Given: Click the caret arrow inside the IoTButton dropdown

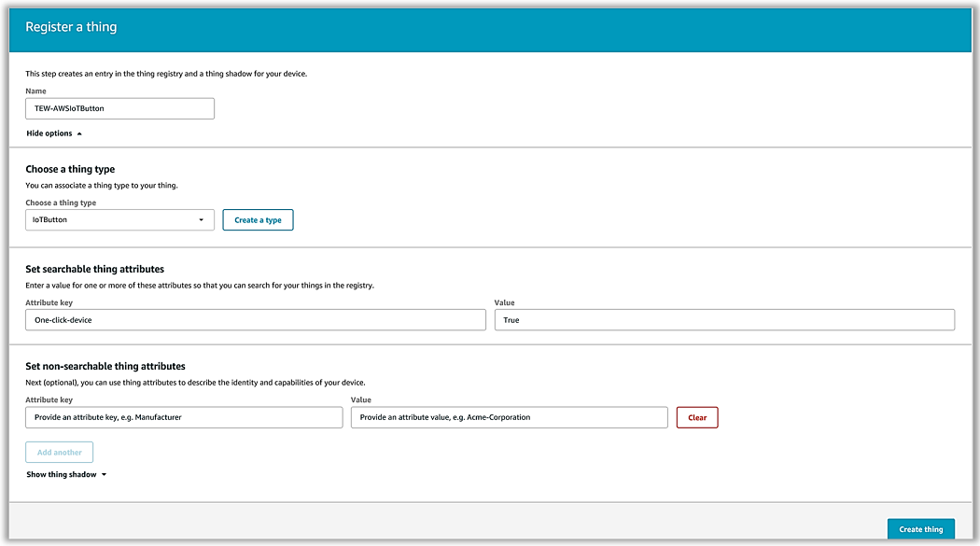Looking at the screenshot, I should pos(201,220).
